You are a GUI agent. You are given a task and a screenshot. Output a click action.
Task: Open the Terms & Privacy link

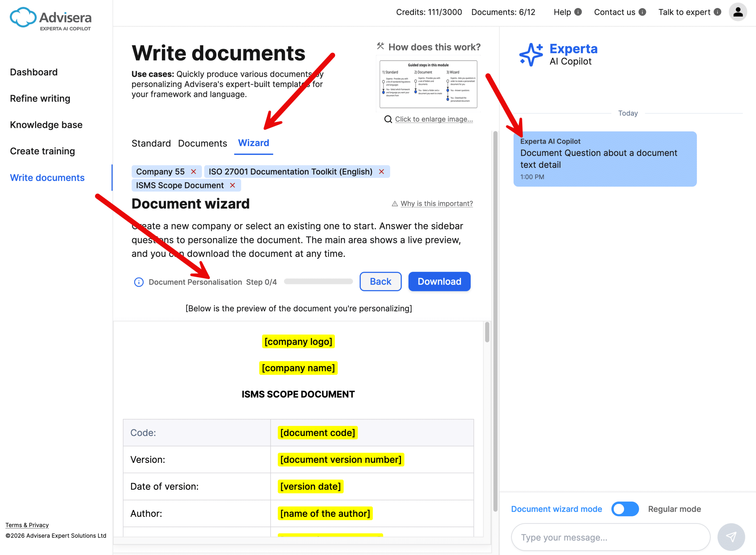[x=27, y=525]
